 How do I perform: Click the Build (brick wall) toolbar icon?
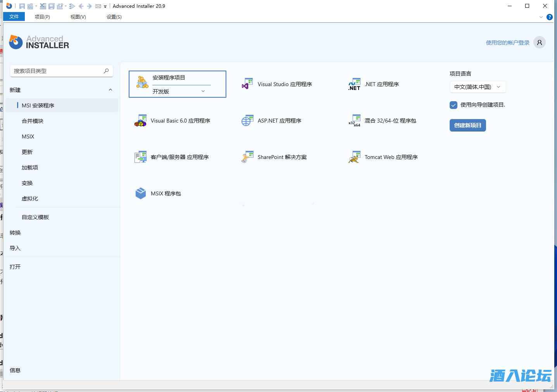(x=30, y=6)
